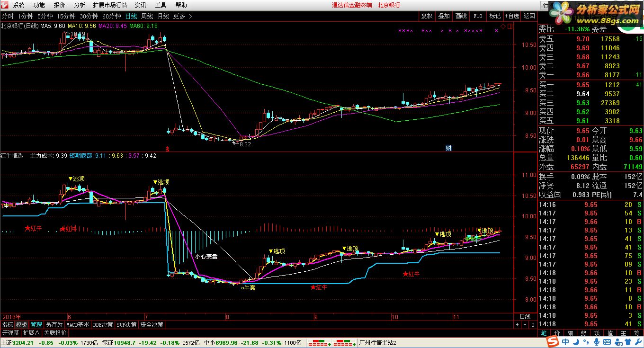Select the 笔 tab in quote panel
The image size is (644, 348).
(x=545, y=333)
